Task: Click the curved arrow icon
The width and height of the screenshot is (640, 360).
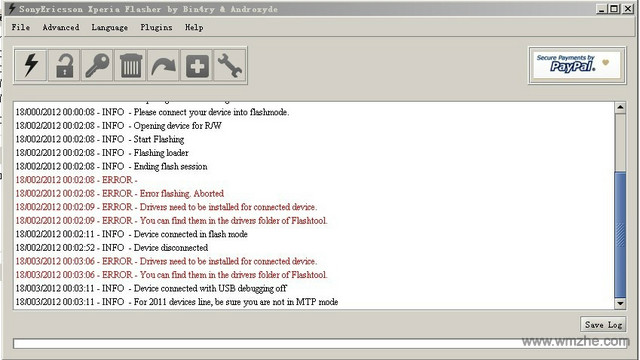Action: pyautogui.click(x=164, y=65)
